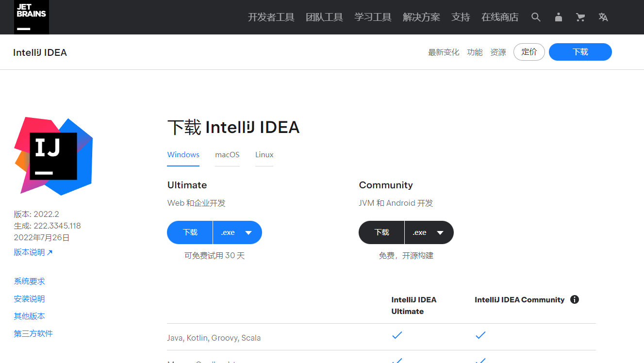Click the Java, Kotlin, Groovy, Scala row text
The width and height of the screenshot is (644, 363).
pyautogui.click(x=214, y=338)
